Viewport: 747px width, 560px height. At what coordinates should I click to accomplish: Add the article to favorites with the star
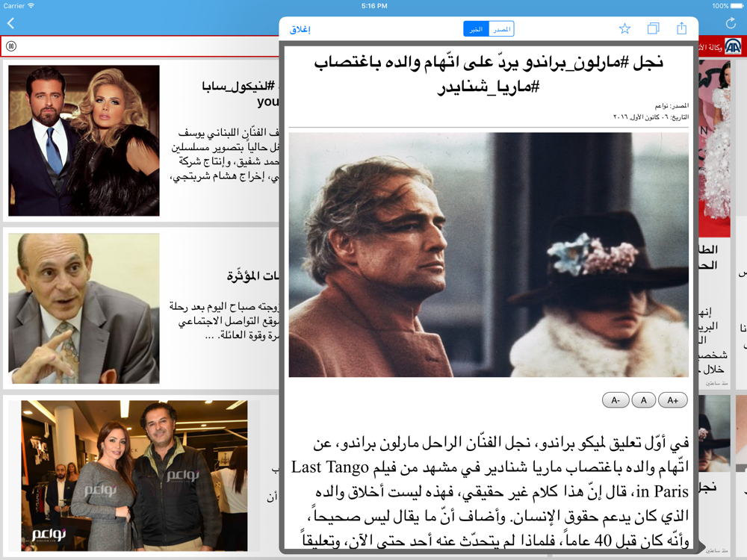[x=624, y=29]
